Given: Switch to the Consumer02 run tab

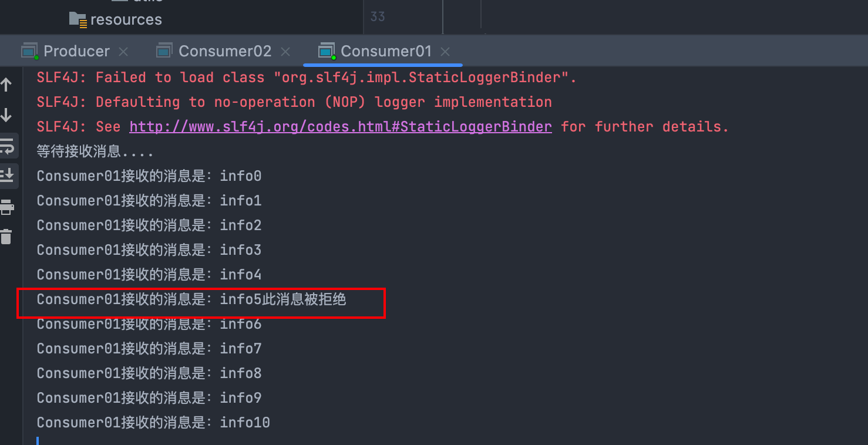Looking at the screenshot, I should tap(225, 52).
